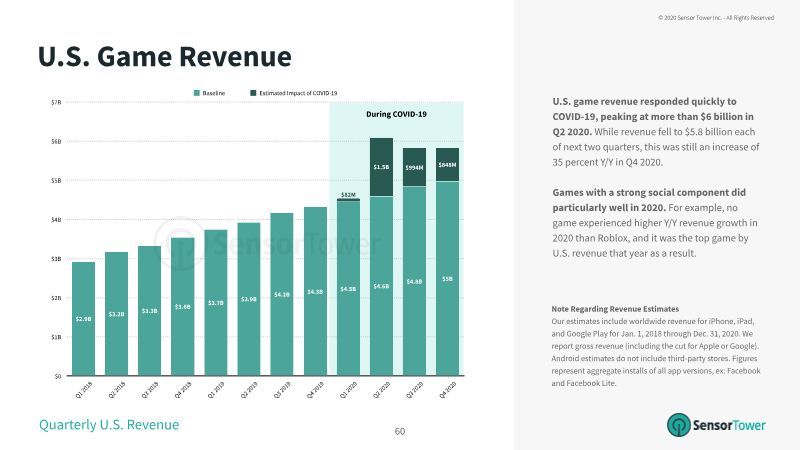Click the Sensor Tower logo icon
Image resolution: width=800 pixels, height=450 pixels.
pos(679,425)
